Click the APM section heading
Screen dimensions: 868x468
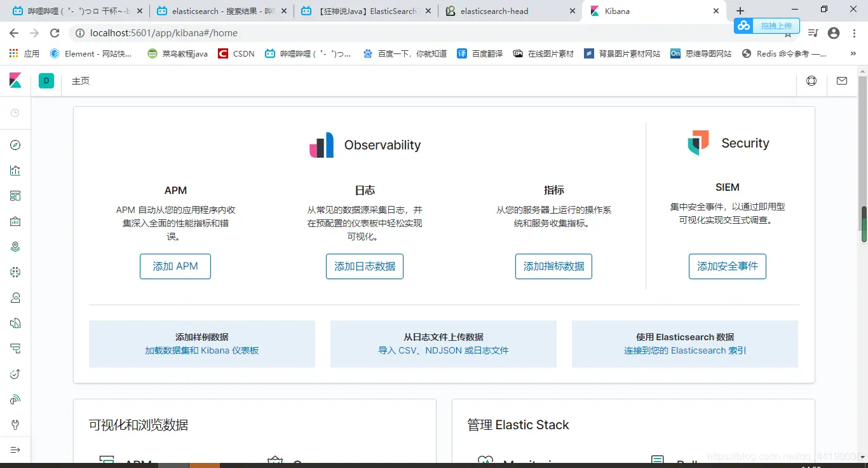tap(175, 190)
